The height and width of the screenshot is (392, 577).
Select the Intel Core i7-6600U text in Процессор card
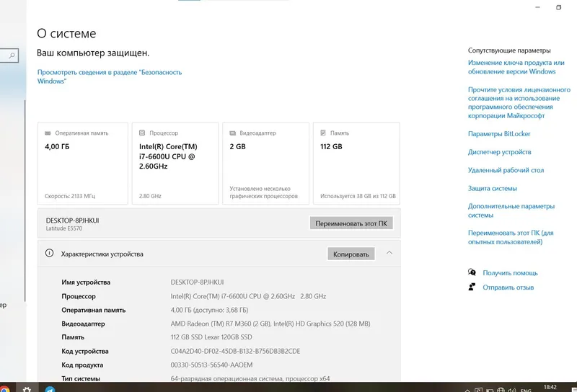tap(168, 156)
